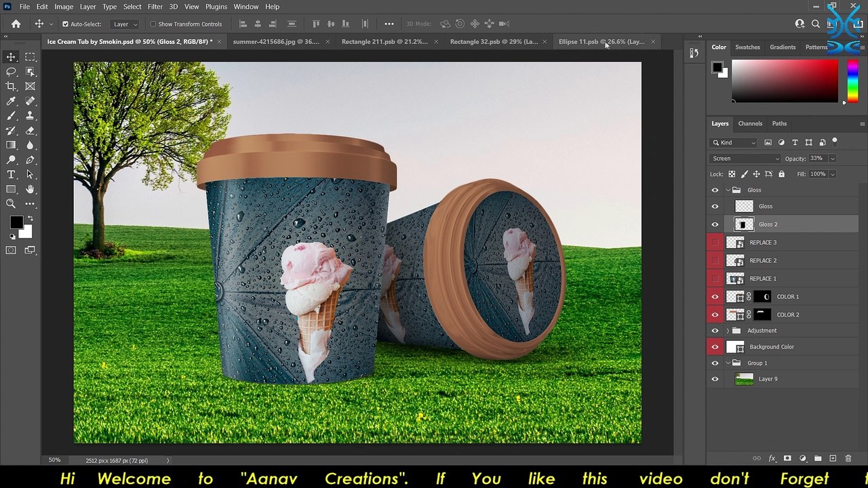Switch to the Channels tab

pyautogui.click(x=750, y=123)
